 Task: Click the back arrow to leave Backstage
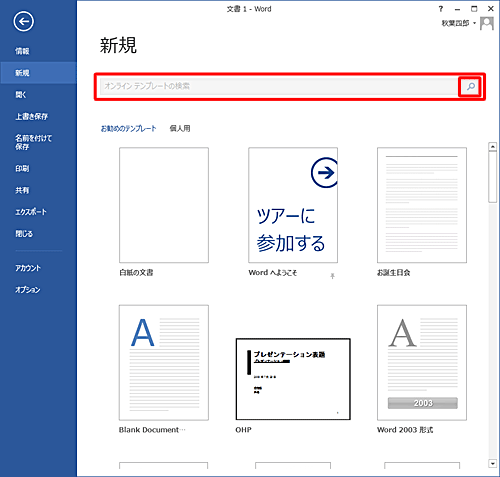point(23,22)
